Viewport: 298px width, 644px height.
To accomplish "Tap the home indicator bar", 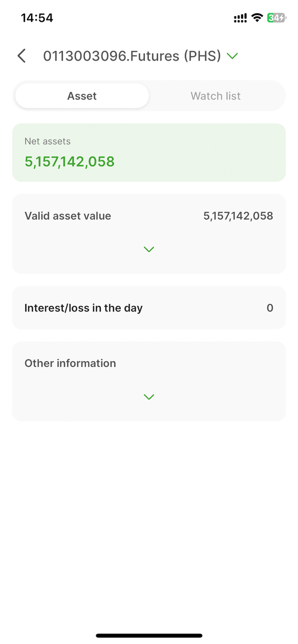I will point(149,635).
